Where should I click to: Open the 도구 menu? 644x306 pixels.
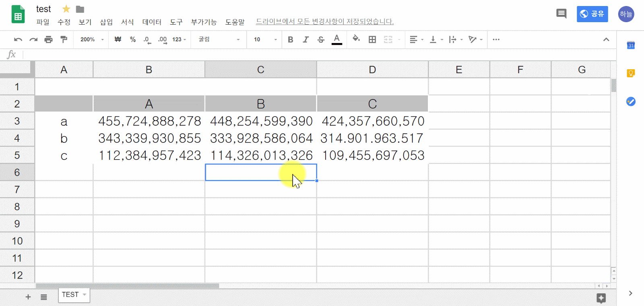pyautogui.click(x=176, y=22)
